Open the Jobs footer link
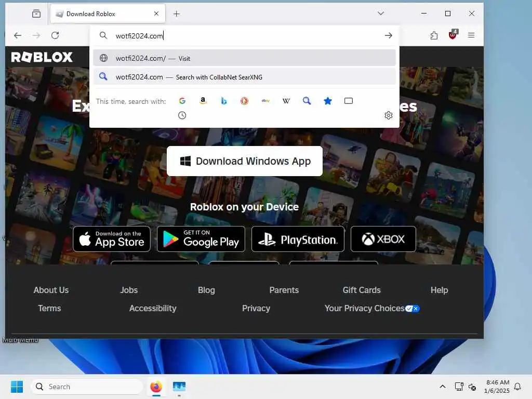This screenshot has width=532, height=399. click(129, 290)
